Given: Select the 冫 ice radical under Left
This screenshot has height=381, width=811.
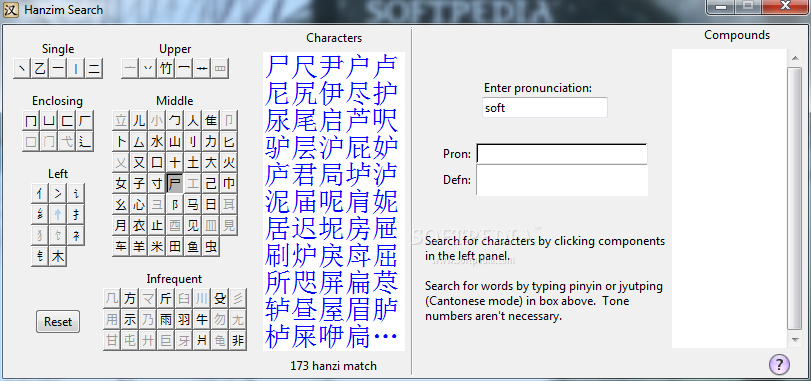Looking at the screenshot, I should (58, 194).
